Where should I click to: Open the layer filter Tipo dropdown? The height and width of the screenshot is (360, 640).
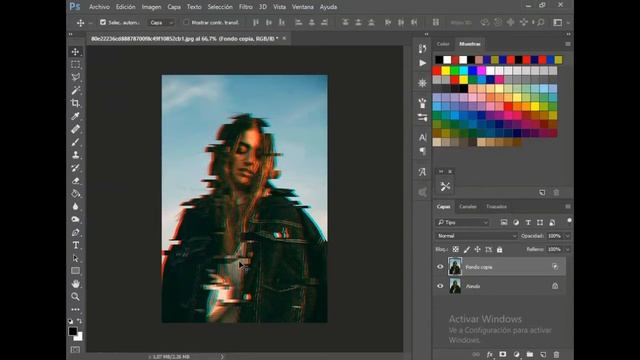(462, 222)
